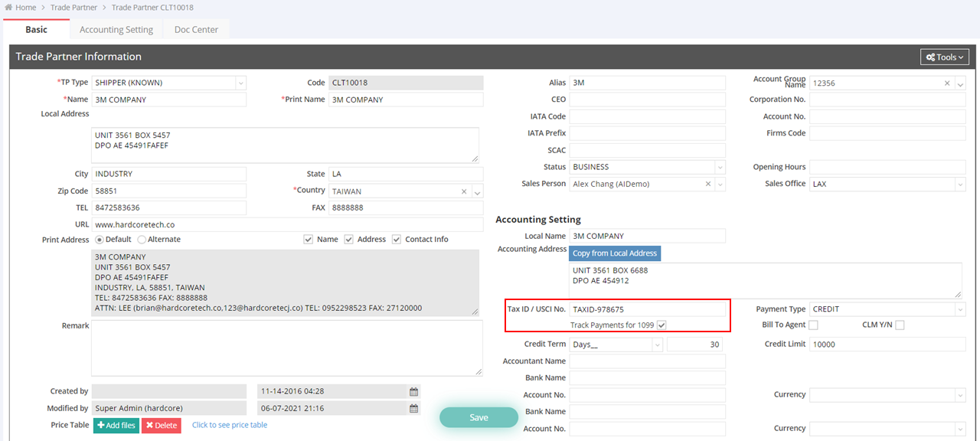
Task: Click Add files button with plus icon
Action: pyautogui.click(x=116, y=425)
